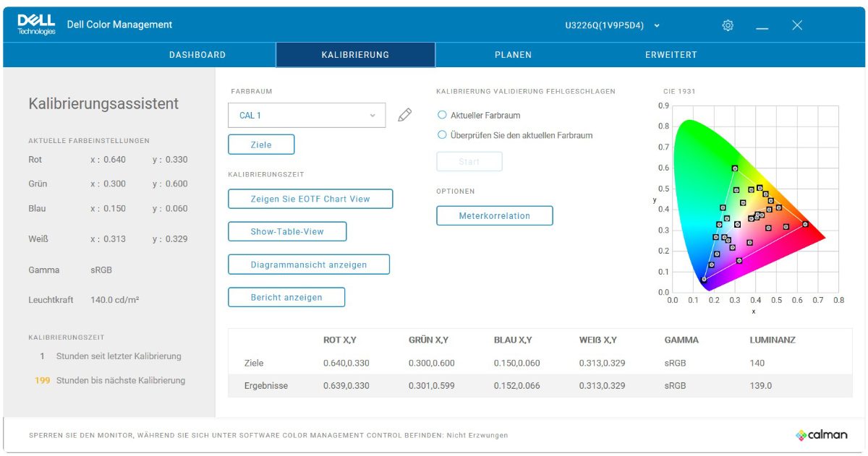868x456 pixels.
Task: Open the Meterkorrelation option
Action: [x=495, y=215]
